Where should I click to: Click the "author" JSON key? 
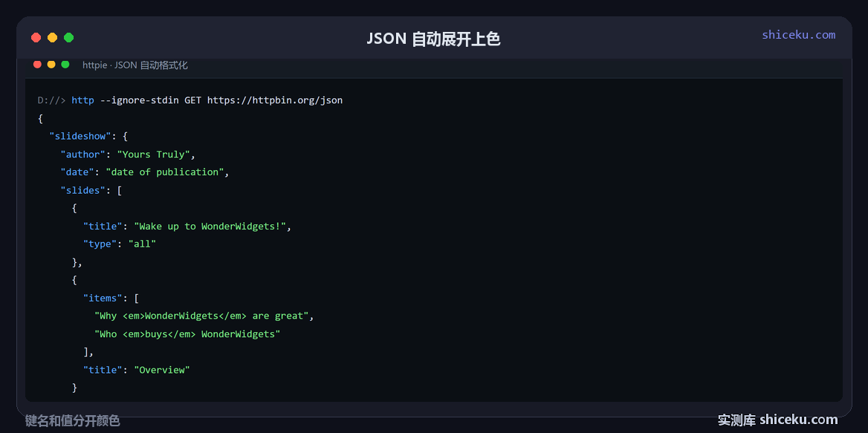(x=82, y=154)
